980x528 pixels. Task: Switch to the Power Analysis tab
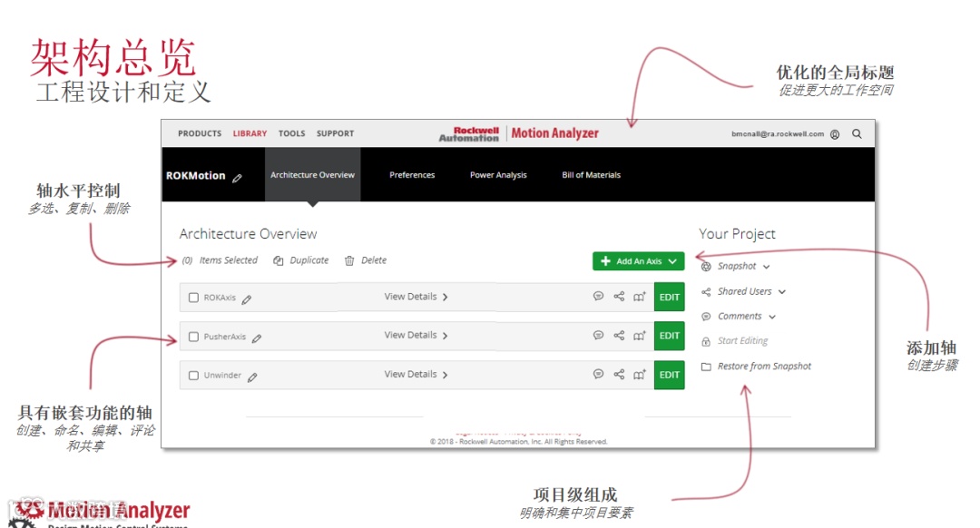(x=498, y=175)
